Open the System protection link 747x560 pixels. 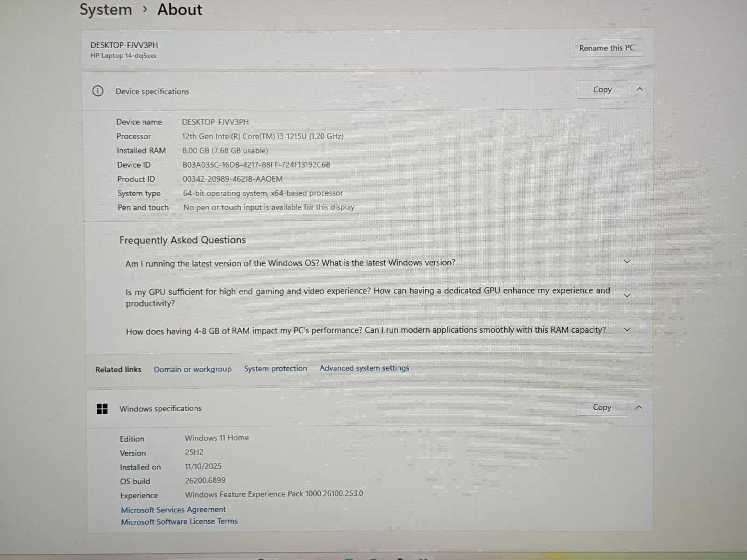[x=275, y=369]
